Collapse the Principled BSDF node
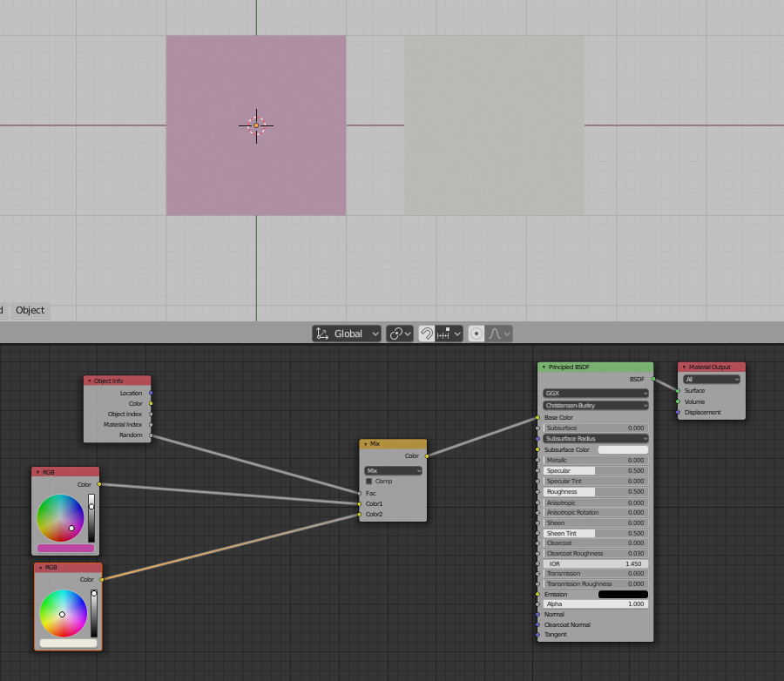Viewport: 784px width, 681px height. tap(544, 367)
